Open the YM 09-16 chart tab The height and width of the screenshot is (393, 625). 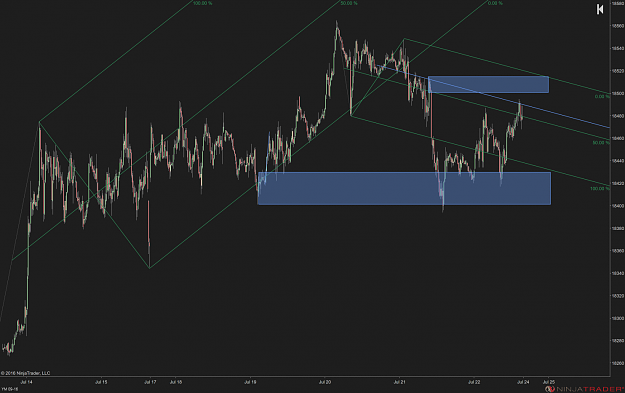pos(10,389)
